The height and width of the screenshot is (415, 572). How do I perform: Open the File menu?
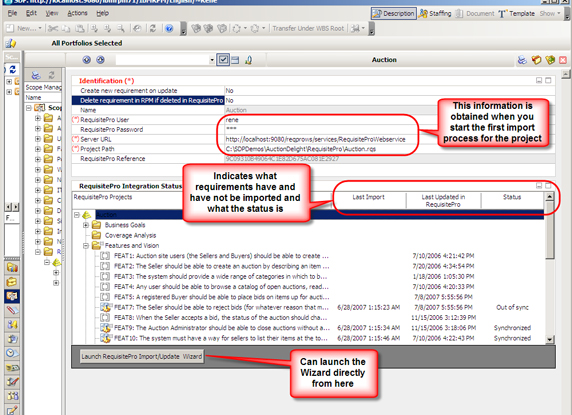coord(12,13)
